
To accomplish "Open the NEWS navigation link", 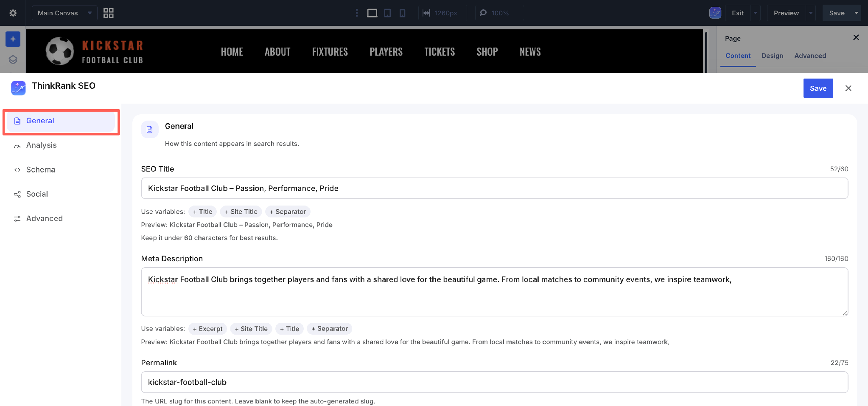I will (530, 52).
